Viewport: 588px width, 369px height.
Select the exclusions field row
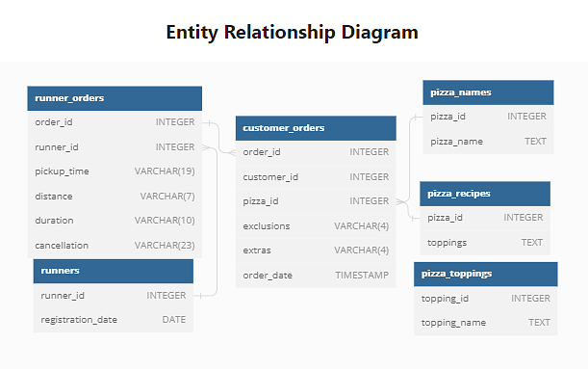[x=316, y=226]
